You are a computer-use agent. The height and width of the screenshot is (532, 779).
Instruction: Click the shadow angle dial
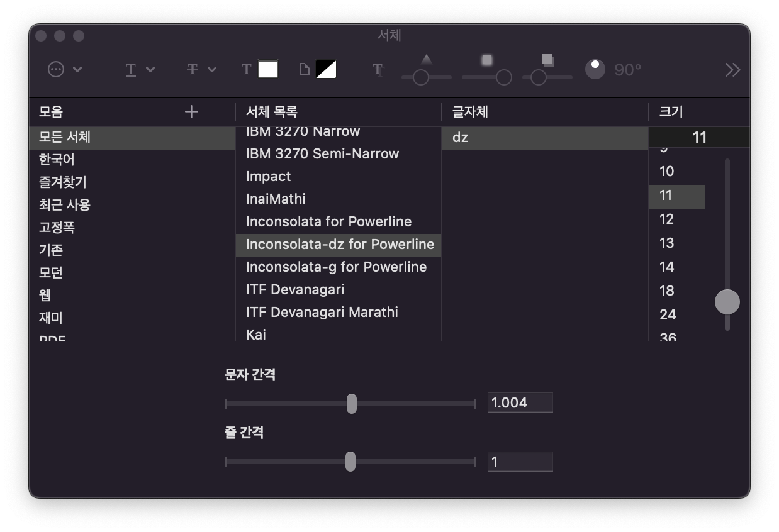pos(595,69)
